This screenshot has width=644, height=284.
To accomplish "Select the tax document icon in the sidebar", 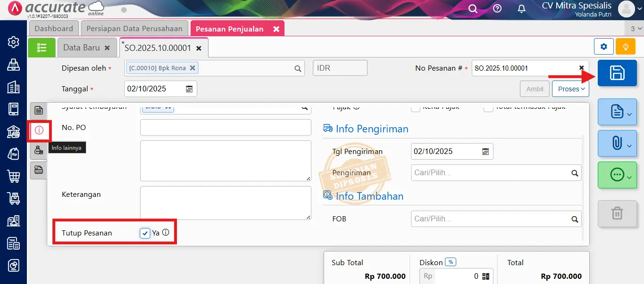I will (13, 243).
